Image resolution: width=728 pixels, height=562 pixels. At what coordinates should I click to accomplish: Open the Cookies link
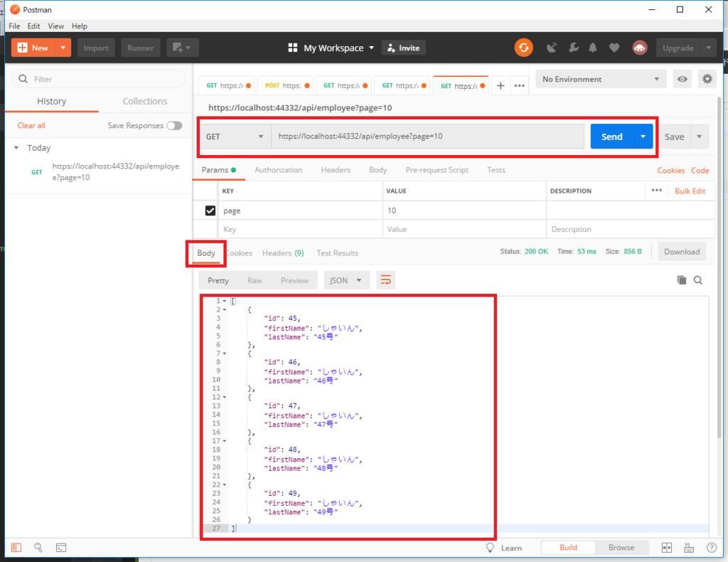coord(671,171)
